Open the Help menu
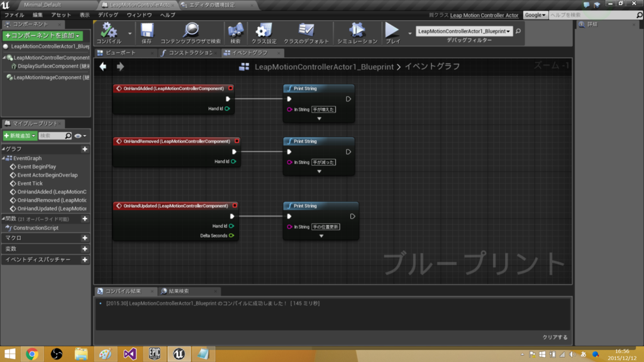Screen dimensions: 644x362 (167, 15)
